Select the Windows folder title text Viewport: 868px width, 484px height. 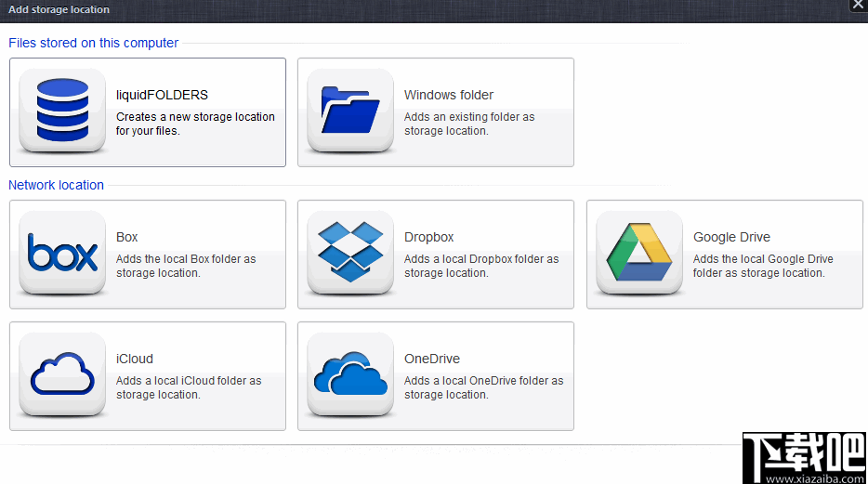[x=448, y=95]
